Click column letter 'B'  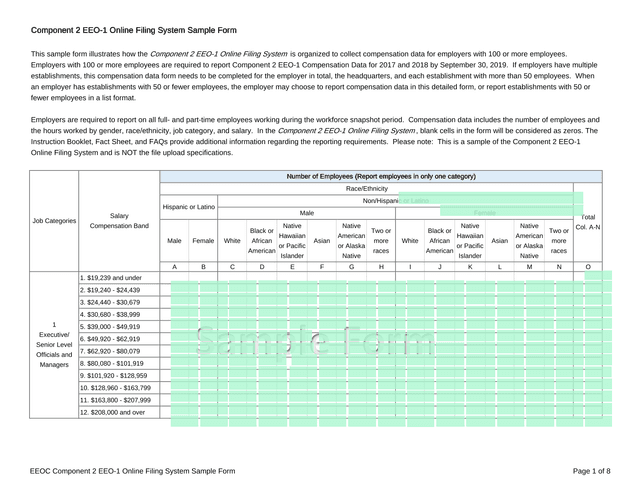pyautogui.click(x=203, y=267)
